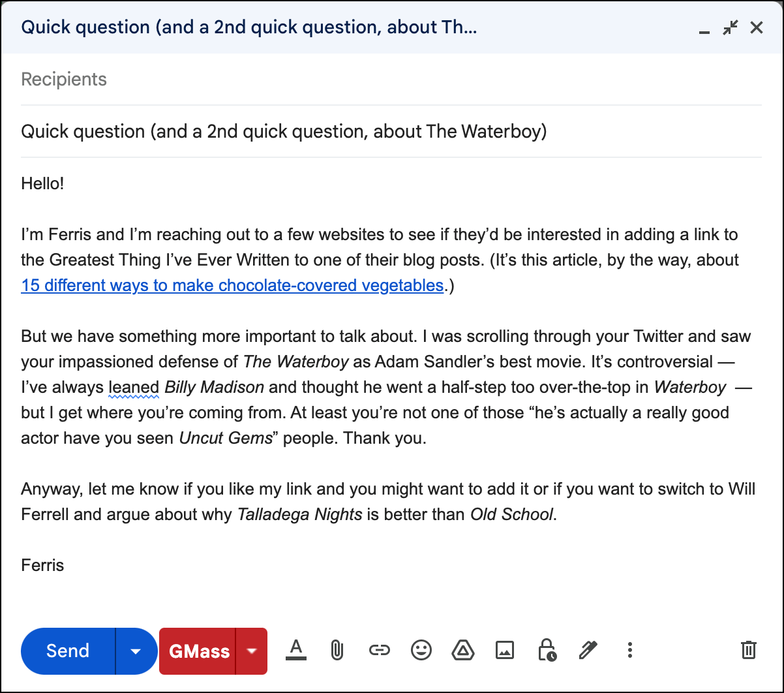Image resolution: width=784 pixels, height=693 pixels.
Task: Insert files from Google Drive
Action: [x=462, y=650]
